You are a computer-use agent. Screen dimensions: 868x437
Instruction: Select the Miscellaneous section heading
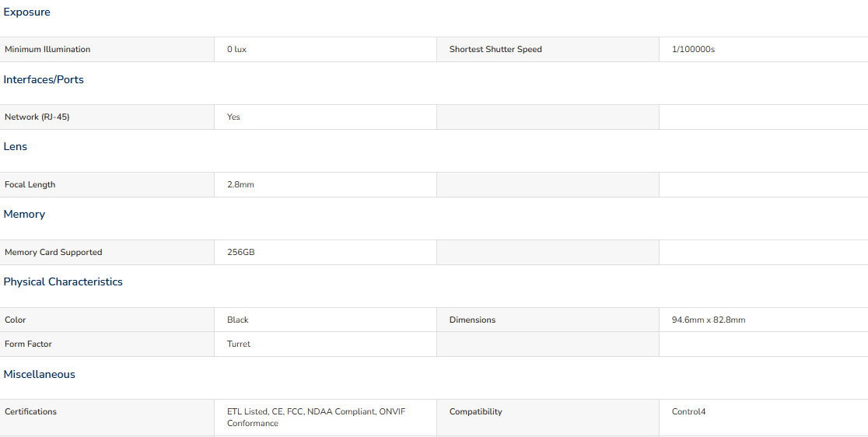point(40,375)
